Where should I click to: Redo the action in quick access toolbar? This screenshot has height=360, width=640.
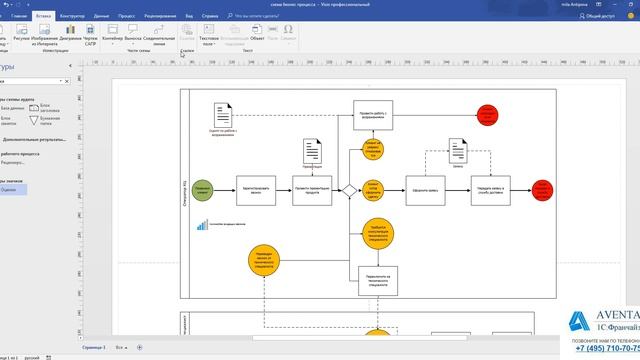coord(18,4)
